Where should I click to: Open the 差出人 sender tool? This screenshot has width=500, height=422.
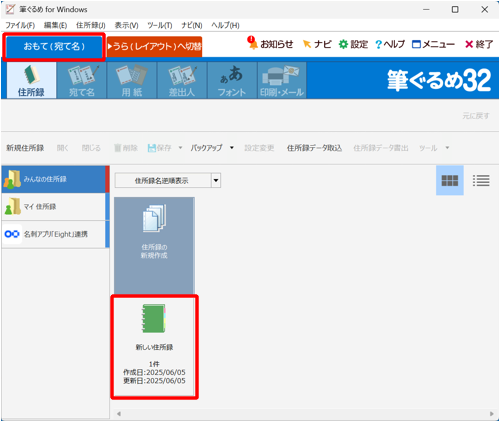[182, 80]
